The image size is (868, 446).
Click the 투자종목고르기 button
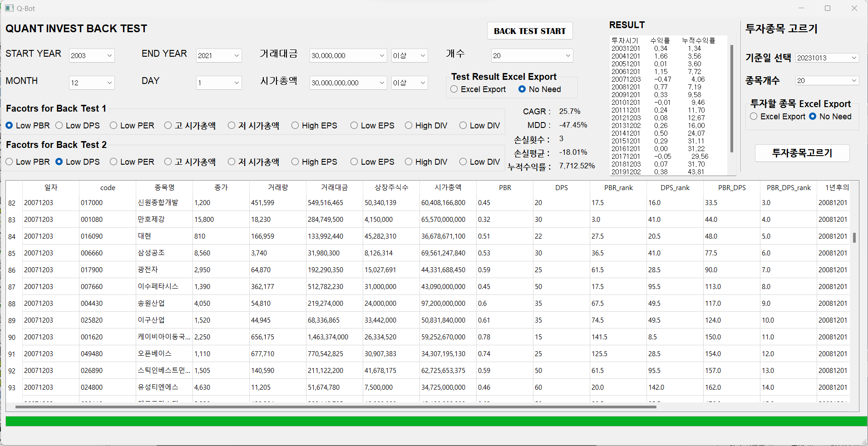[x=802, y=153]
